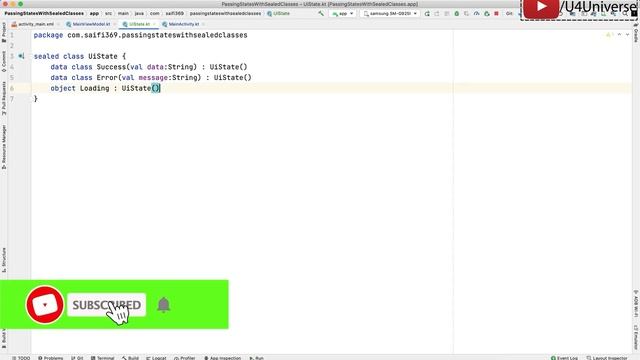Click the 'Error' class name in code

pos(107,78)
